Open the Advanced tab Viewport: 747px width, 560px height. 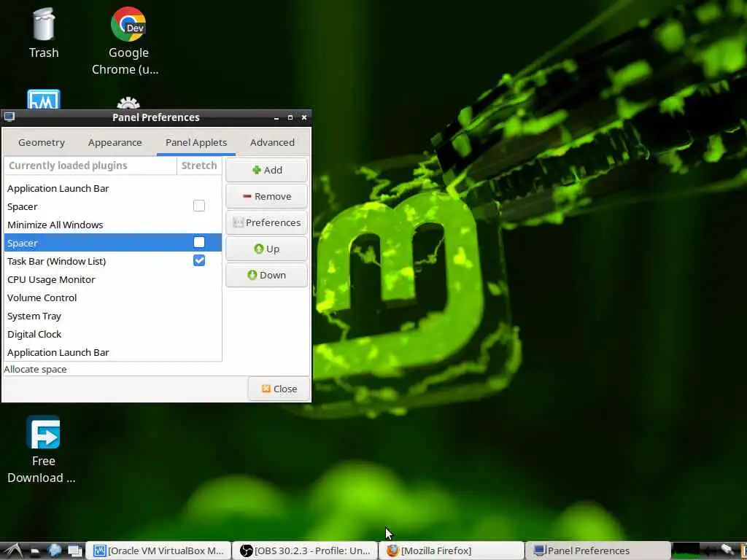[x=272, y=142]
